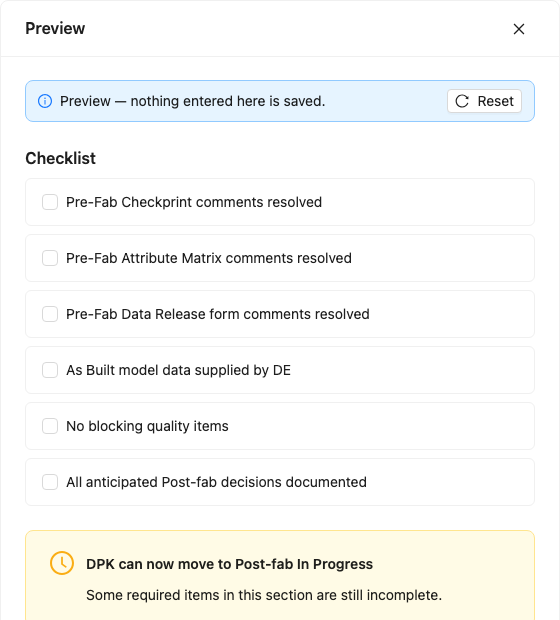Tick Pre-Fab Attribute Matrix comments resolved checkbox
The image size is (560, 620).
pyautogui.click(x=50, y=258)
